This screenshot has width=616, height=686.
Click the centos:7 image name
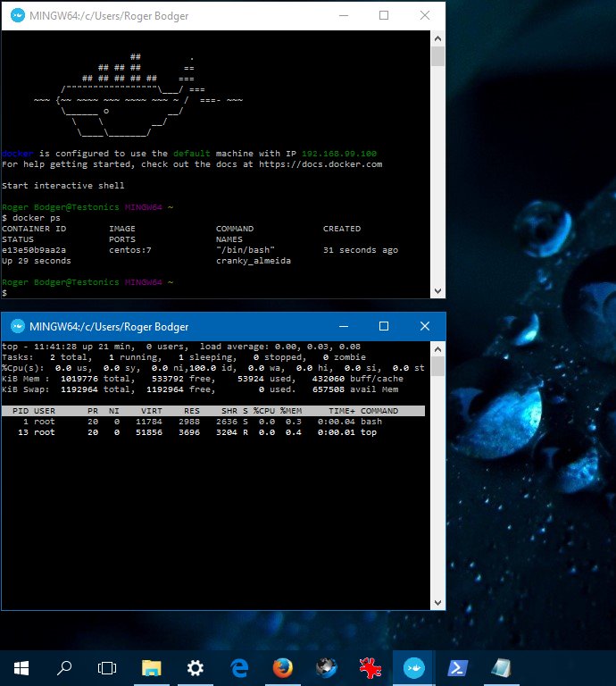(129, 250)
